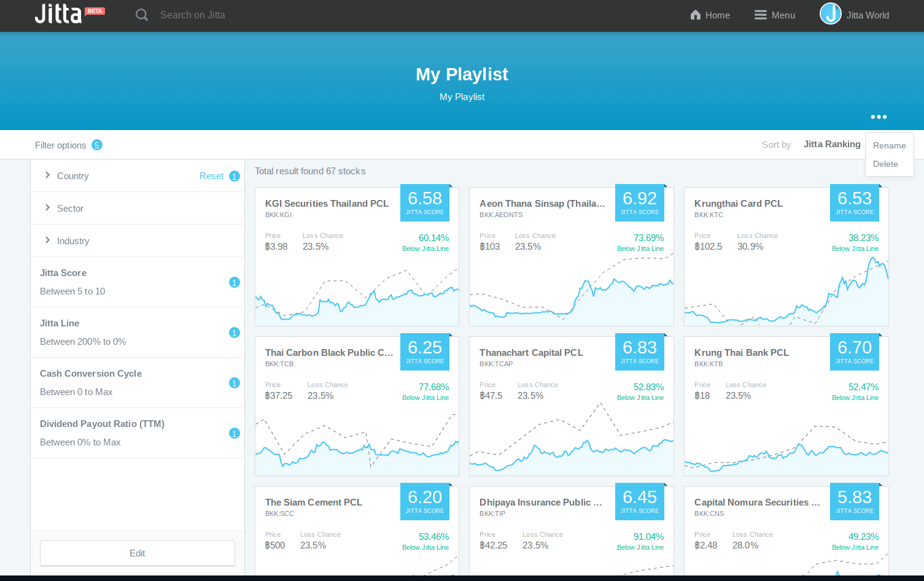Open the Jitta World profile name
Image resolution: width=924 pixels, height=581 pixels.
coord(868,15)
